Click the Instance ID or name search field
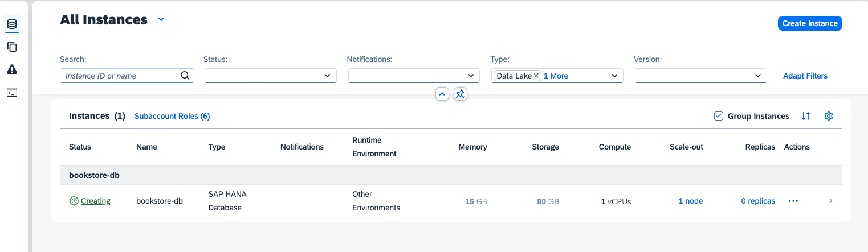The width and height of the screenshot is (868, 252). 120,76
